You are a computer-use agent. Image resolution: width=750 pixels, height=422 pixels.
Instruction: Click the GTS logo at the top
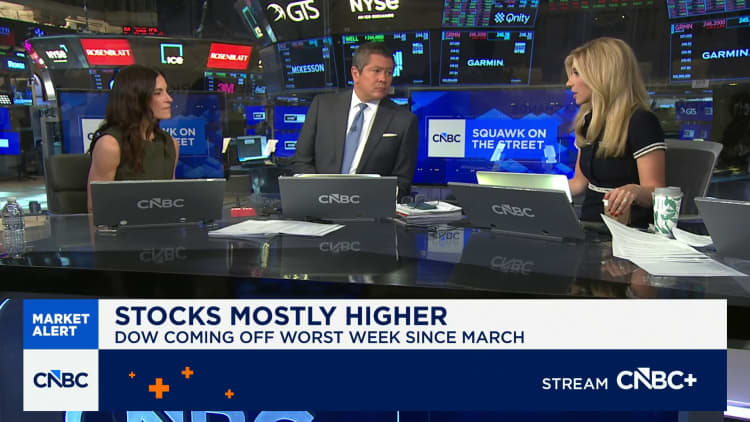tap(294, 12)
